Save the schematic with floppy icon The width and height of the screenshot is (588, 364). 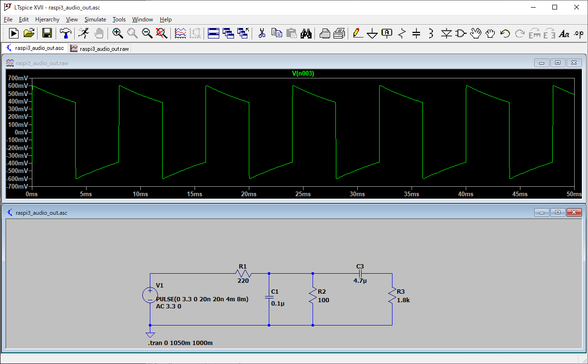(x=47, y=33)
